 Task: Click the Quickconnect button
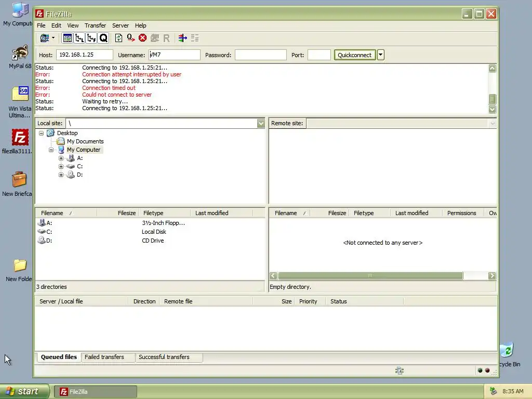click(354, 55)
